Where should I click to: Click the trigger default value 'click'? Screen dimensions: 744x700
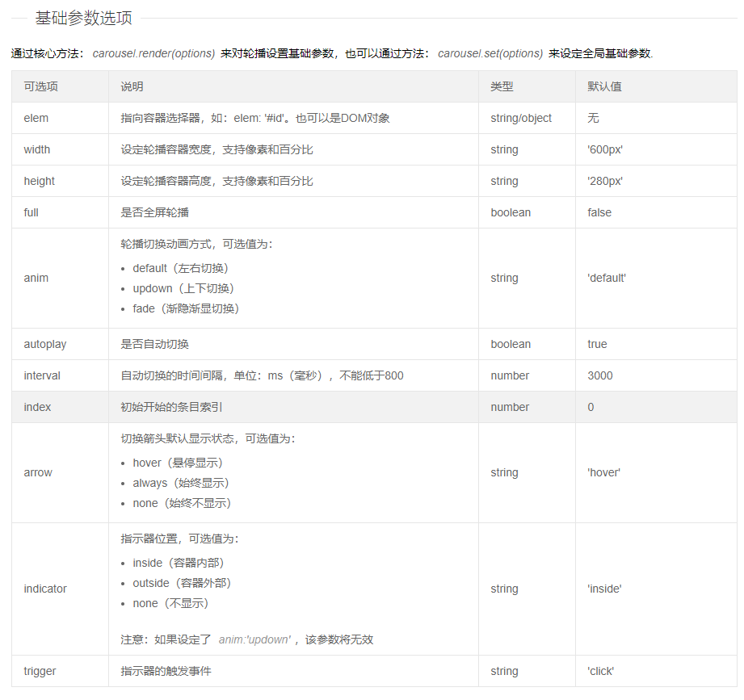599,671
